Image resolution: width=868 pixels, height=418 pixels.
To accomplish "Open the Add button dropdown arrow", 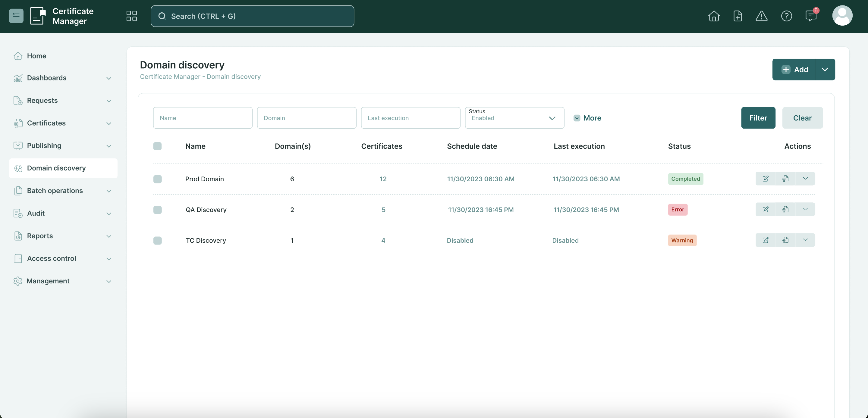I will click(x=825, y=69).
